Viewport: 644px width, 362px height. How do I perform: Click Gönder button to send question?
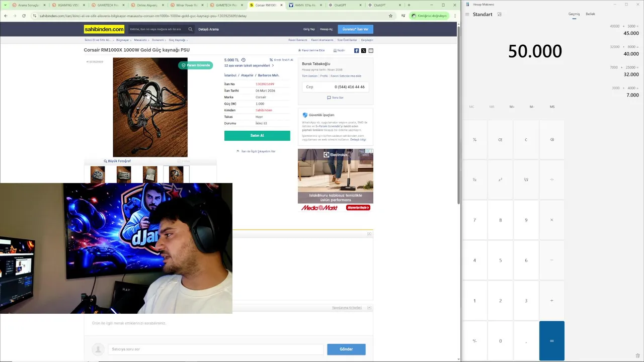click(346, 349)
